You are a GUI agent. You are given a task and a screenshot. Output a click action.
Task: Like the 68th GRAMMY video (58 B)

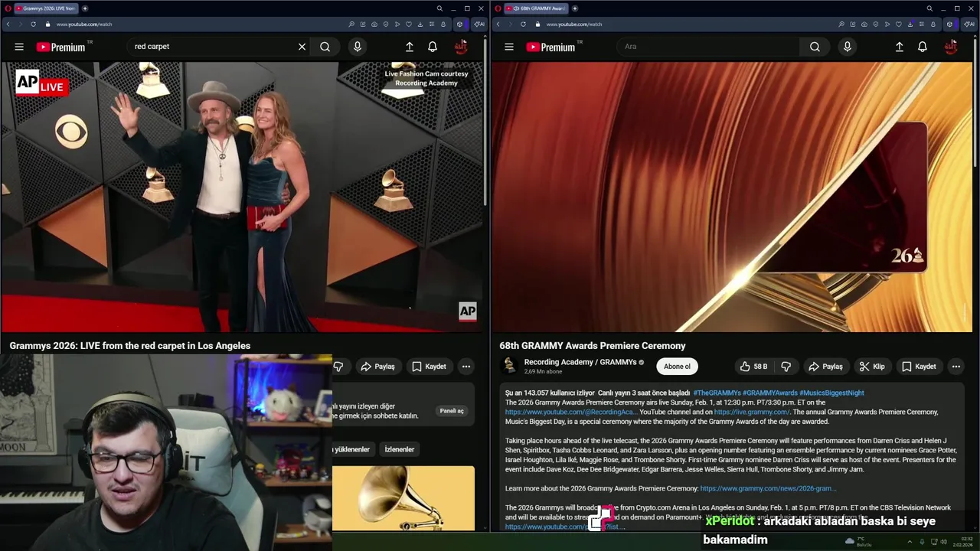(x=753, y=367)
